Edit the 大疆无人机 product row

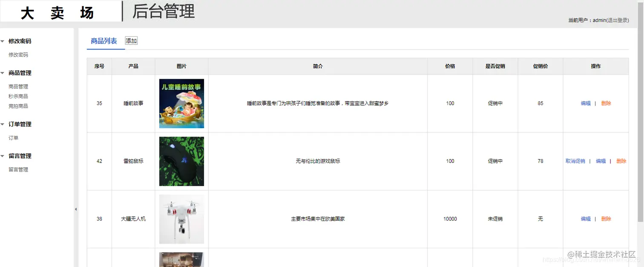click(x=586, y=219)
